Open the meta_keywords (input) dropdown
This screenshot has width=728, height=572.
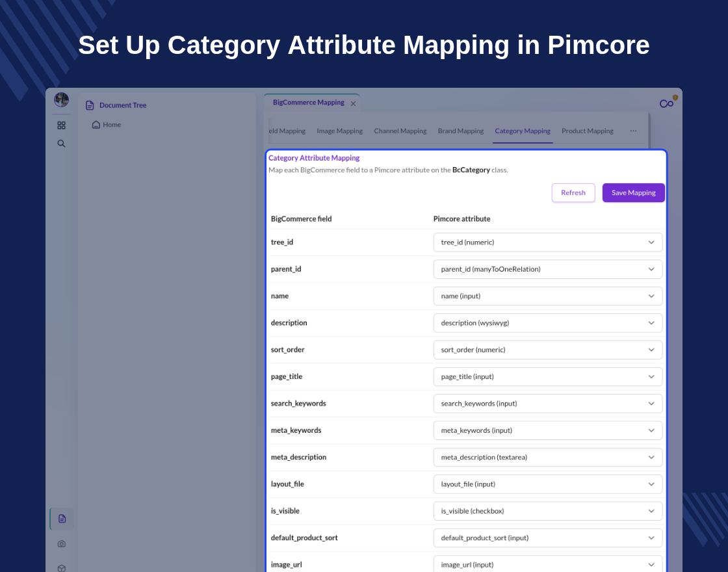(x=548, y=430)
